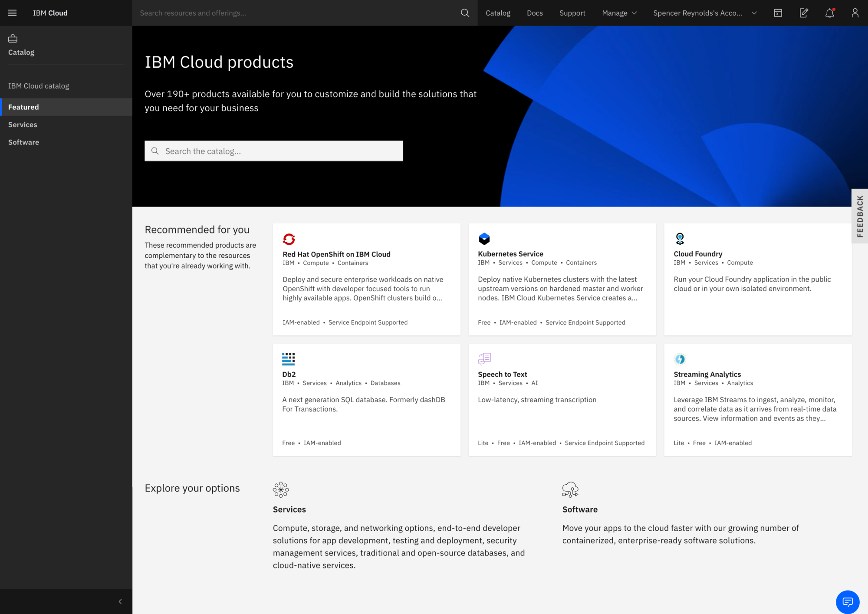Viewport: 868px width, 614px height.
Task: Click 'Lite' tag on Streaming Analytics card
Action: [x=679, y=443]
